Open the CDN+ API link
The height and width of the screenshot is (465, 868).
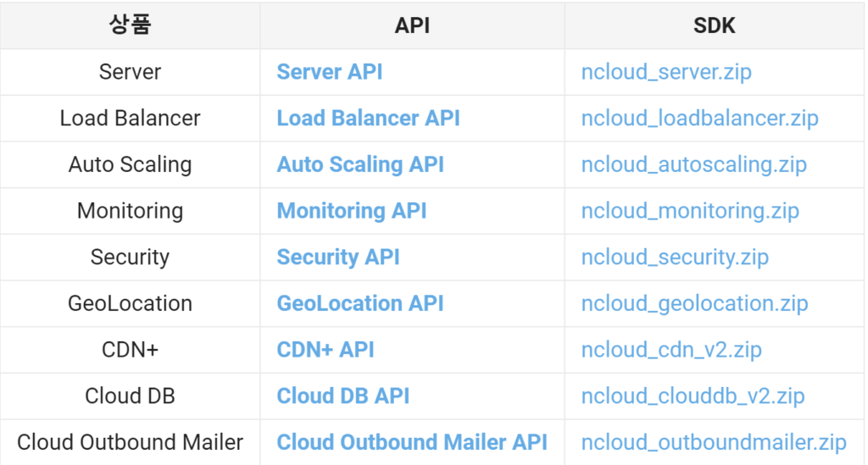click(325, 350)
